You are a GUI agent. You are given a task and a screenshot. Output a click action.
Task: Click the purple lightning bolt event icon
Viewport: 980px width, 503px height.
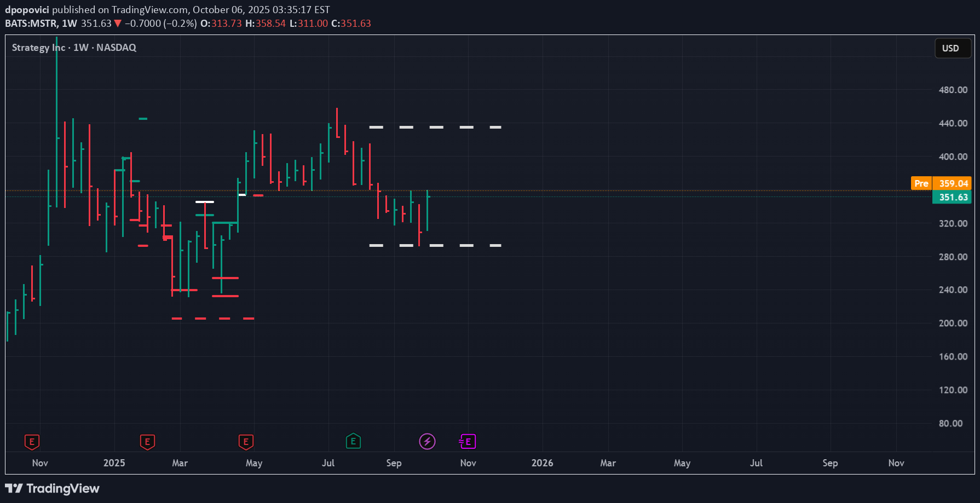[x=427, y=441]
